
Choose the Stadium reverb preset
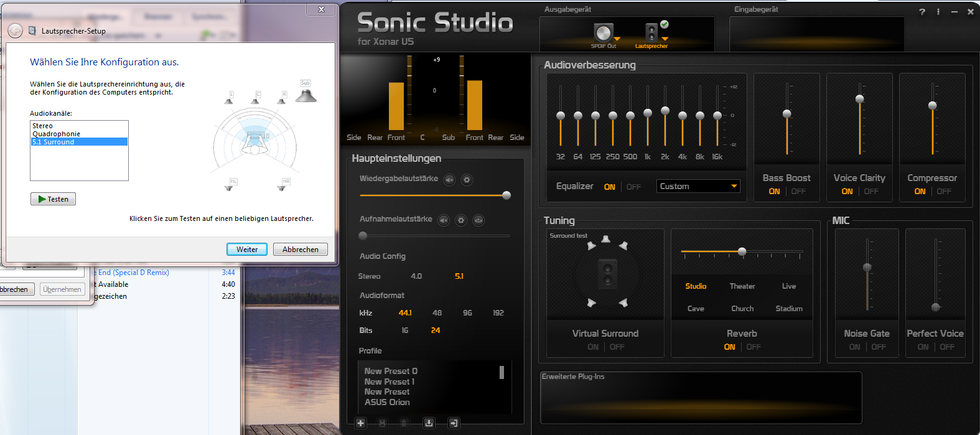(789, 309)
